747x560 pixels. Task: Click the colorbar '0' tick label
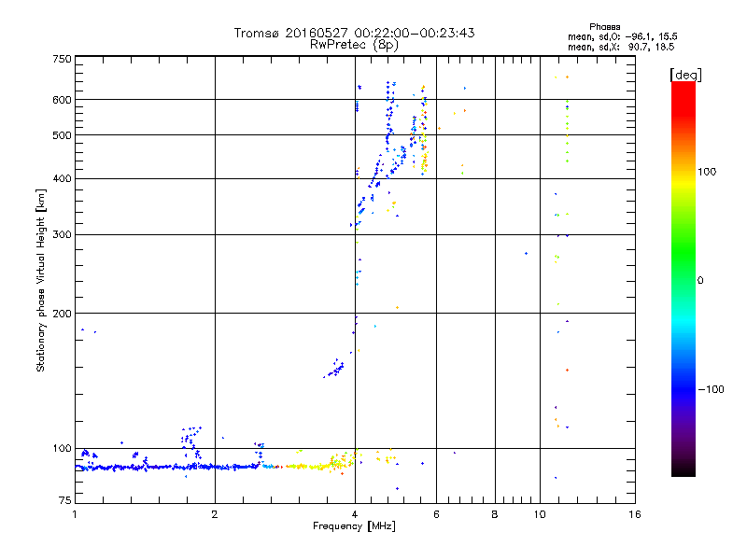point(700,281)
